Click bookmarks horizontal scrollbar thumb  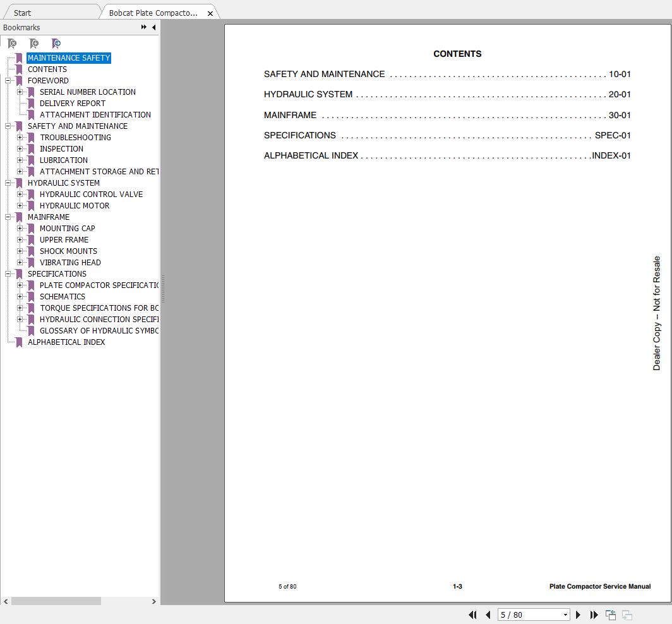[x=56, y=601]
